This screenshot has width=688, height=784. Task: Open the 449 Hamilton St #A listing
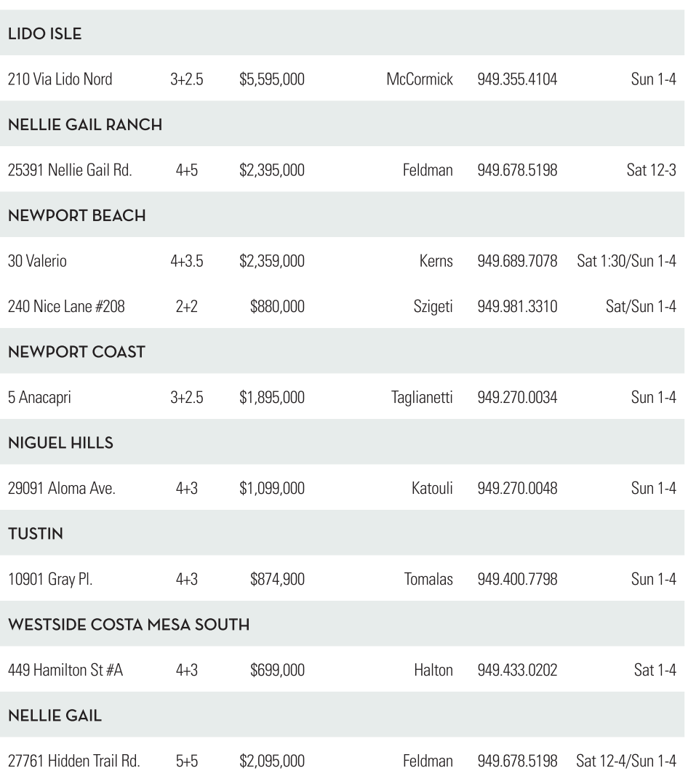click(x=65, y=671)
